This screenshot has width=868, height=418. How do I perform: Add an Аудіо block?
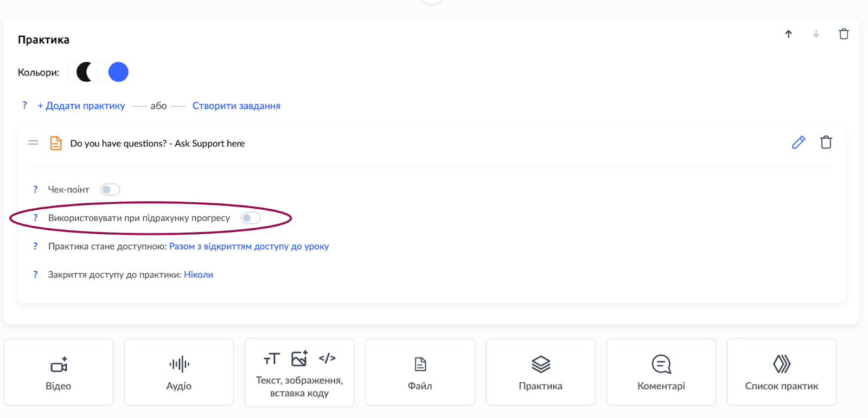coord(179,372)
